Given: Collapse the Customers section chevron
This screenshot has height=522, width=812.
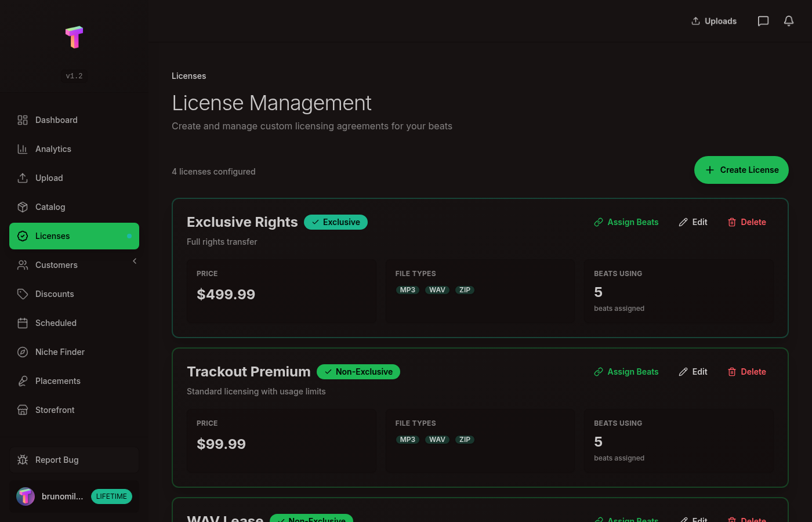Looking at the screenshot, I should [x=135, y=261].
